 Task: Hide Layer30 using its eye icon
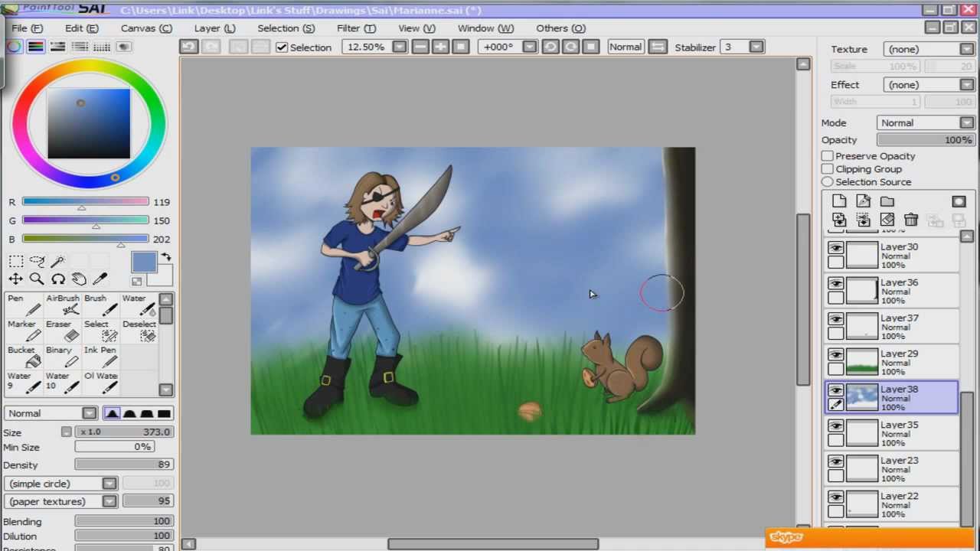click(x=835, y=248)
